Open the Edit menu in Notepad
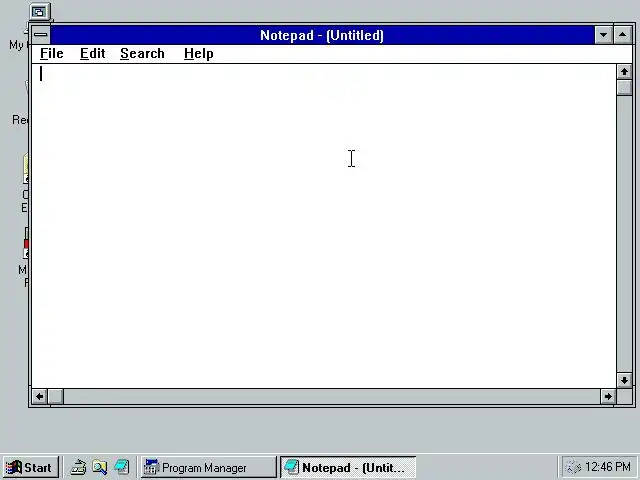The height and width of the screenshot is (480, 640). click(x=93, y=53)
